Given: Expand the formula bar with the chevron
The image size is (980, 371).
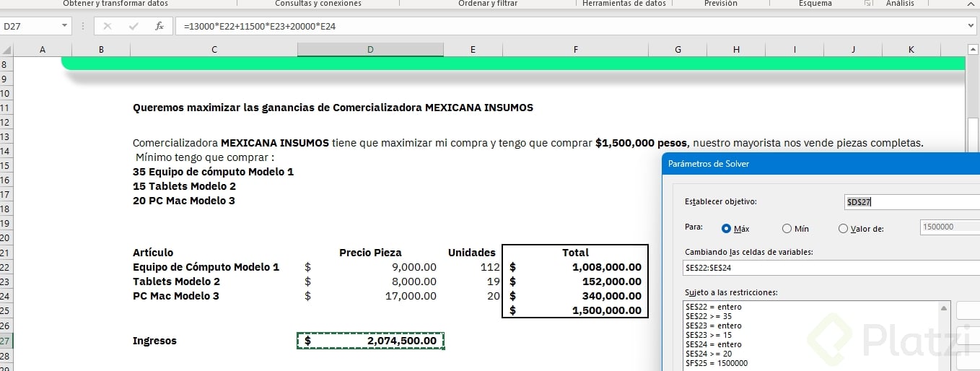Looking at the screenshot, I should pyautogui.click(x=970, y=26).
